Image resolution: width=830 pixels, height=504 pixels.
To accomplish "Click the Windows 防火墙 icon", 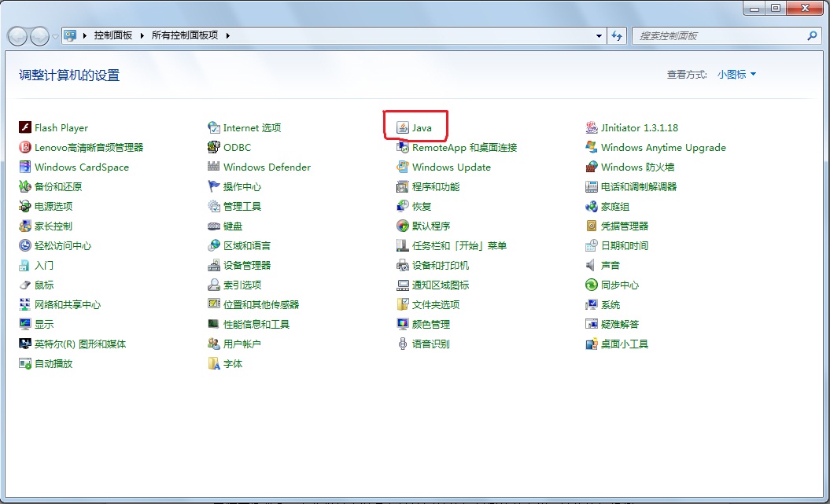I will tap(592, 167).
